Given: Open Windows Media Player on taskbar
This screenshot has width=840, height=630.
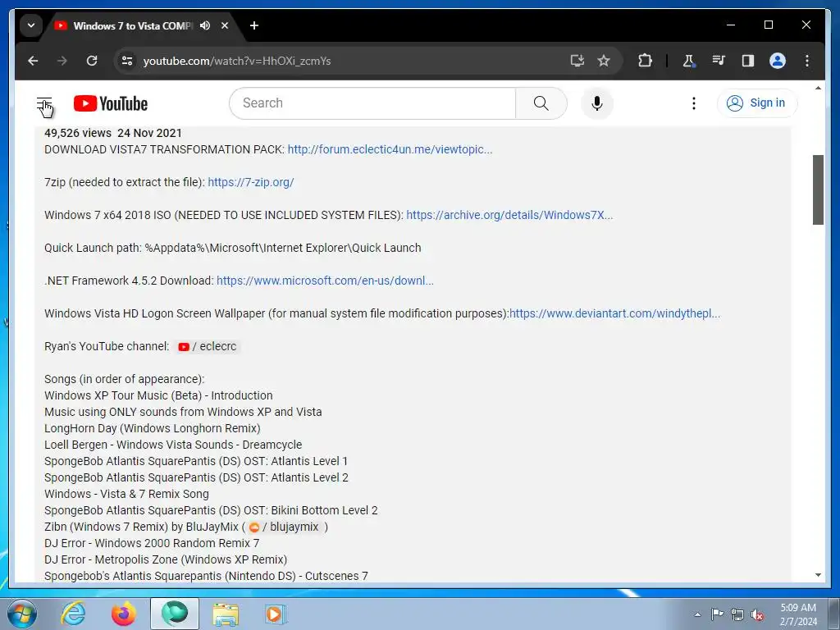Looking at the screenshot, I should [x=276, y=614].
